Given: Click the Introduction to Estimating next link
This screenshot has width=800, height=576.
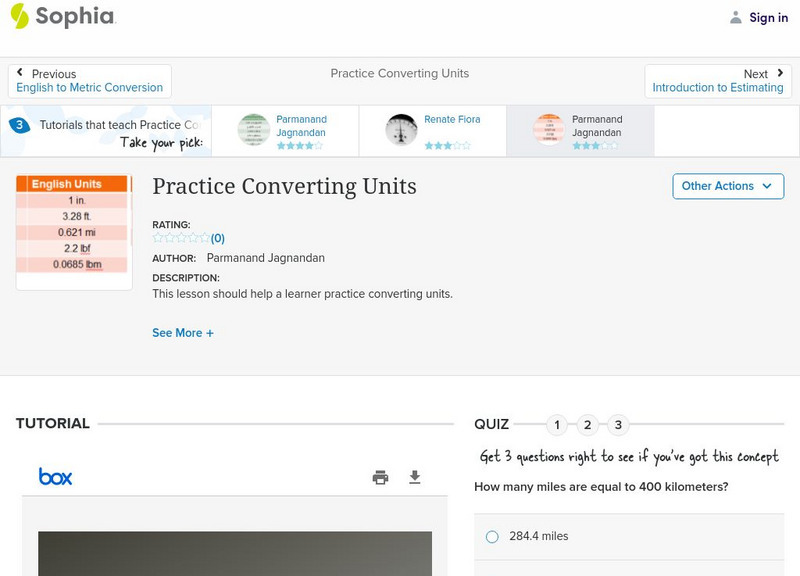Looking at the screenshot, I should point(719,87).
